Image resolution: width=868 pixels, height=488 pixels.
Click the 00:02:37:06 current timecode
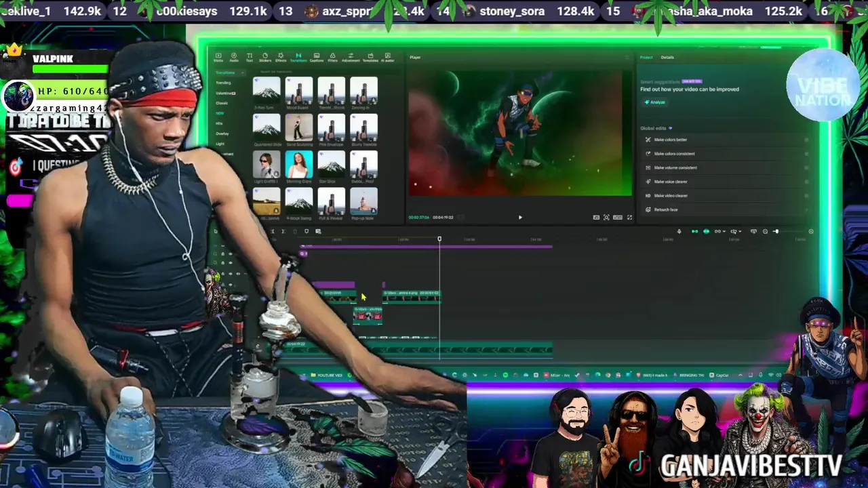418,218
